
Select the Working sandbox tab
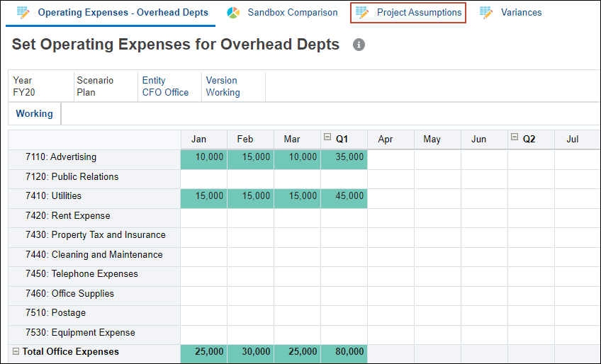[34, 113]
